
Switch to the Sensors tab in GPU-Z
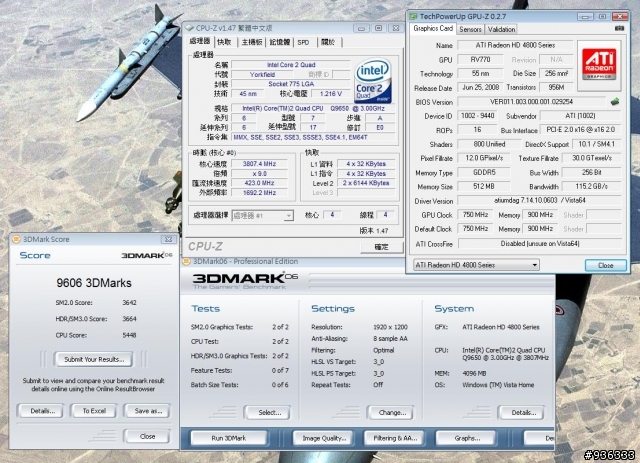click(x=470, y=29)
